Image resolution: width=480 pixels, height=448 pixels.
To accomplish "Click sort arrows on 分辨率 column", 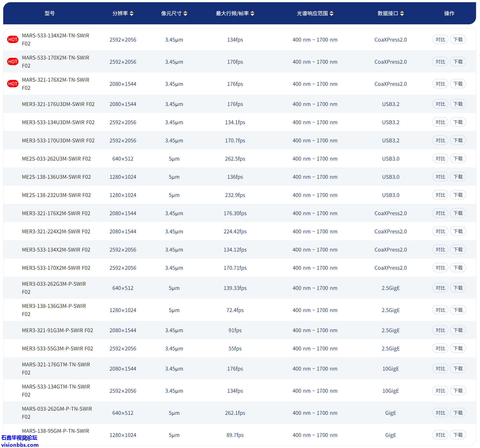I will pyautogui.click(x=132, y=14).
